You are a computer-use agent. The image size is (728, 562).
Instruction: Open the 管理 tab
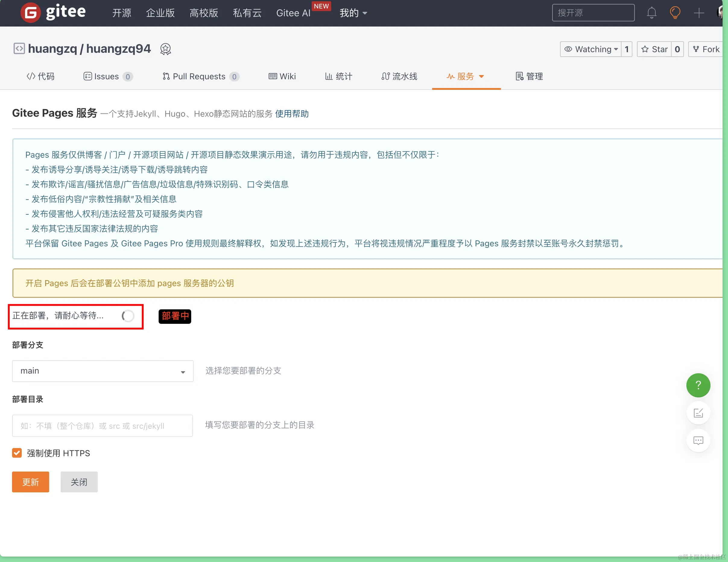(529, 76)
